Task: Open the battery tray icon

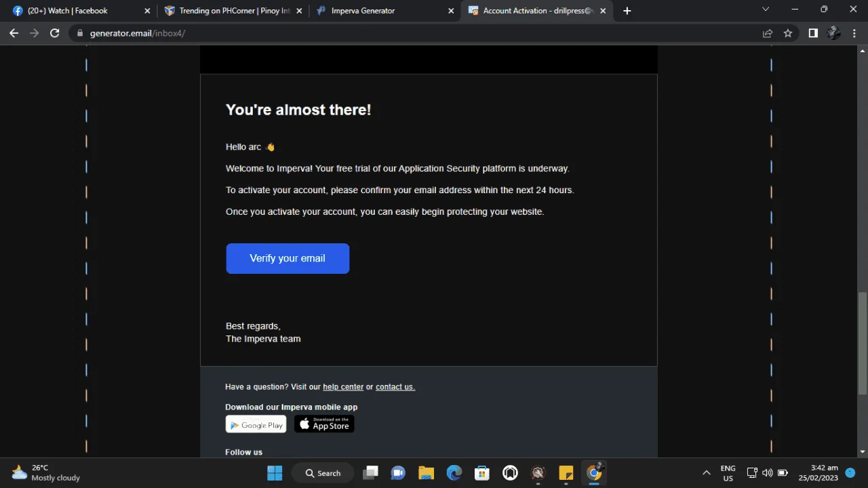Action: click(783, 473)
